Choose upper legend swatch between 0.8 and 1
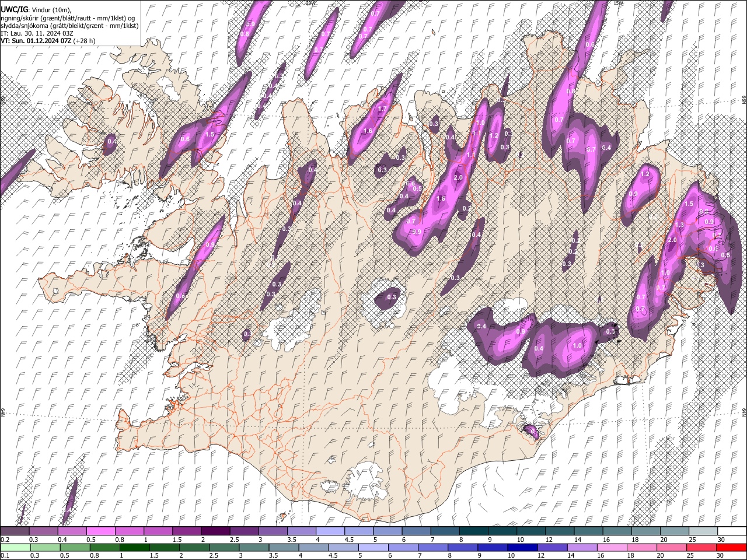Image resolution: width=747 pixels, height=560 pixels. [130, 531]
